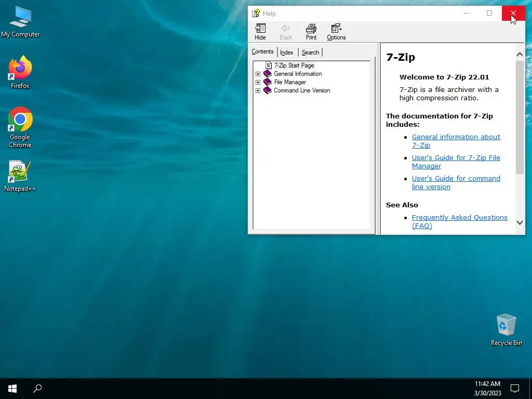Expand the Command Line Version tree node

(258, 90)
